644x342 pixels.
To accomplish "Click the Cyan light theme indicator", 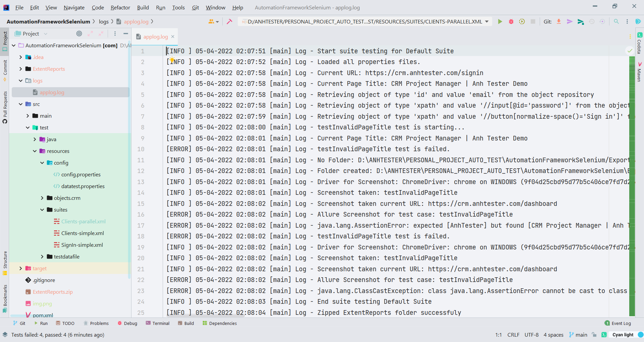I will click(x=623, y=335).
